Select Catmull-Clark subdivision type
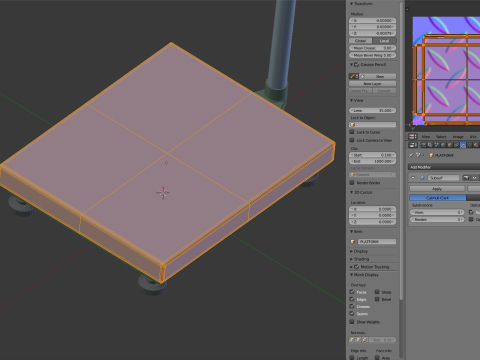The height and width of the screenshot is (360, 480). point(438,198)
